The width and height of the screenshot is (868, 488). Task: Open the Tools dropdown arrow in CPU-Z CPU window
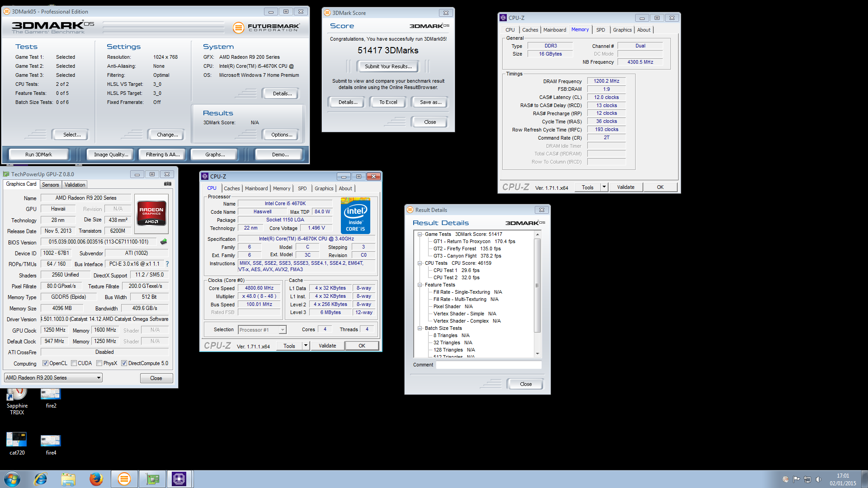click(306, 346)
